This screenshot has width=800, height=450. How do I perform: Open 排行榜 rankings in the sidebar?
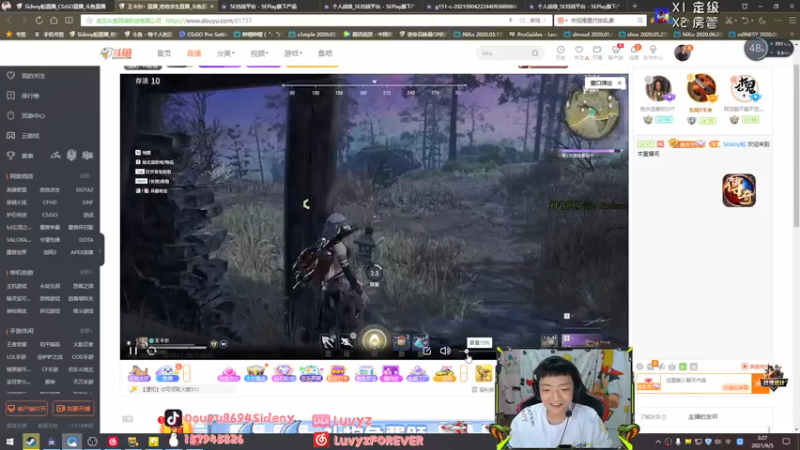pos(30,96)
